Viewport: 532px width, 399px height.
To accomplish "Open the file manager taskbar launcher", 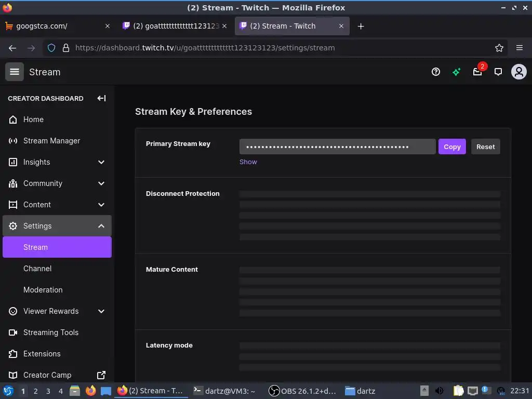I will pyautogui.click(x=75, y=391).
